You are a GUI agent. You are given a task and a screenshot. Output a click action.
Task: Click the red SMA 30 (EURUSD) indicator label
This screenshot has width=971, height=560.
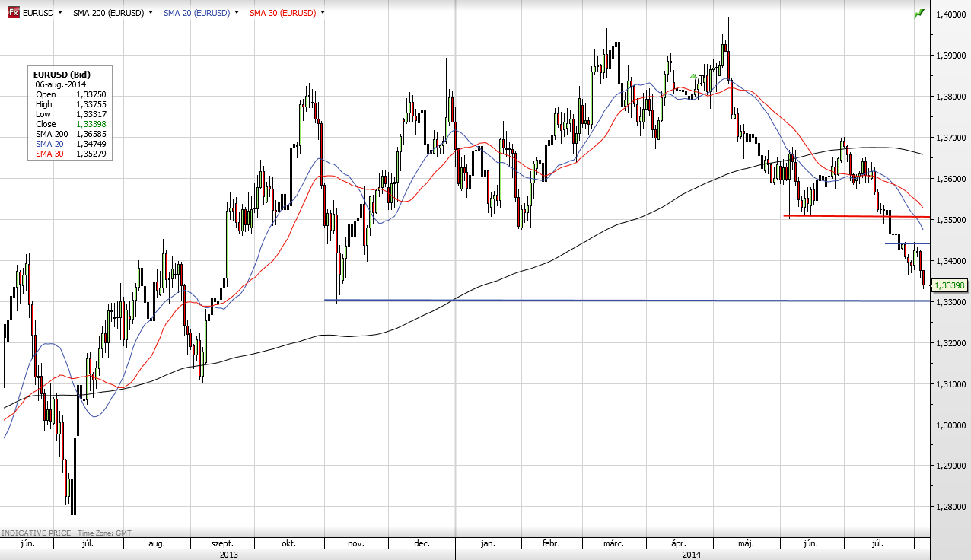(283, 13)
